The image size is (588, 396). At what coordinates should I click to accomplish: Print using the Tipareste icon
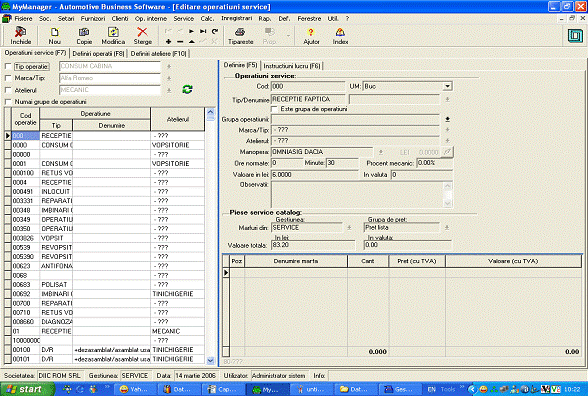(x=240, y=36)
